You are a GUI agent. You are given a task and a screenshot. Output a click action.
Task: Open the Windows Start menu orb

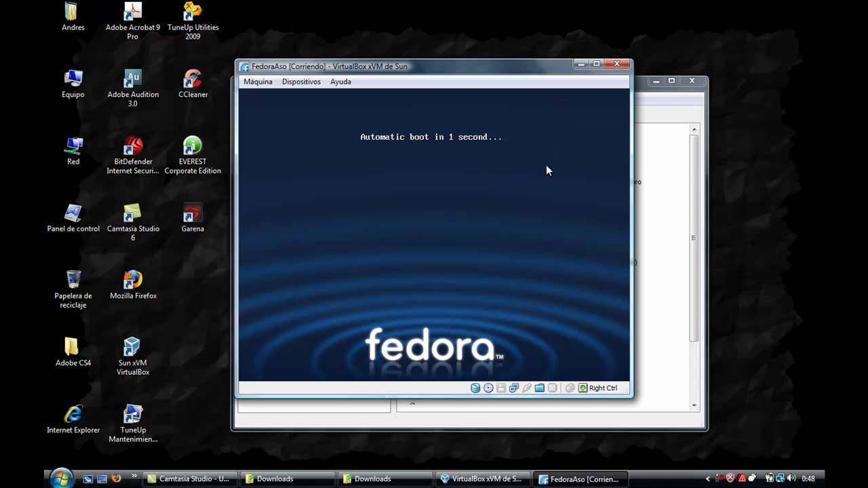click(61, 477)
